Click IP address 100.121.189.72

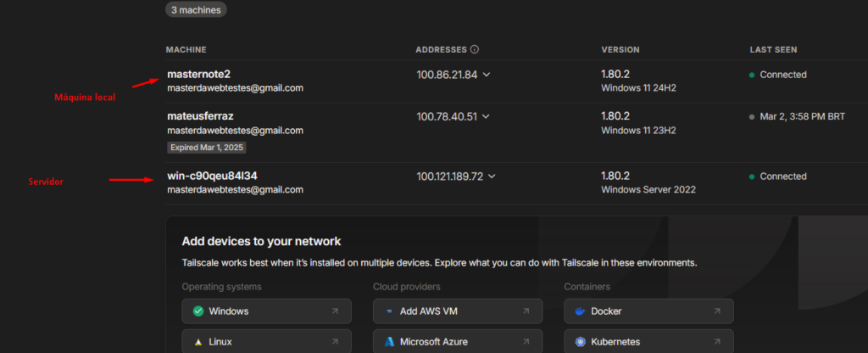[x=450, y=176]
